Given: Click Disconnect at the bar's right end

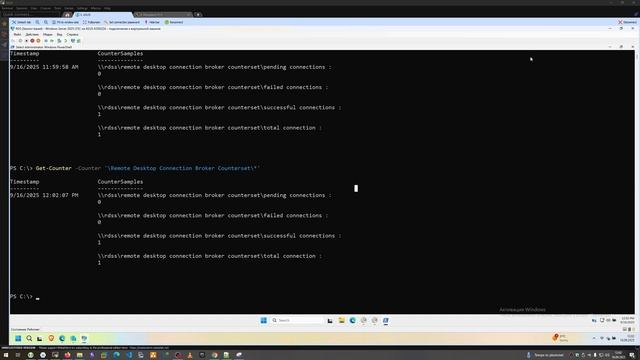Looking at the screenshot, I should [x=627, y=22].
